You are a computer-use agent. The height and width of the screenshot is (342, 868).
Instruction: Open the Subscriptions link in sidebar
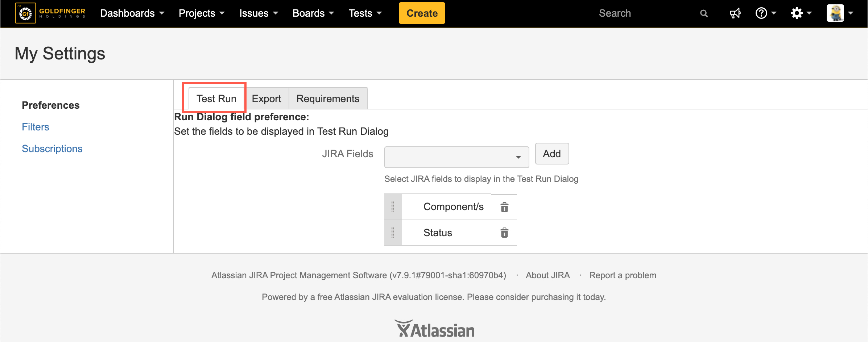pos(52,149)
